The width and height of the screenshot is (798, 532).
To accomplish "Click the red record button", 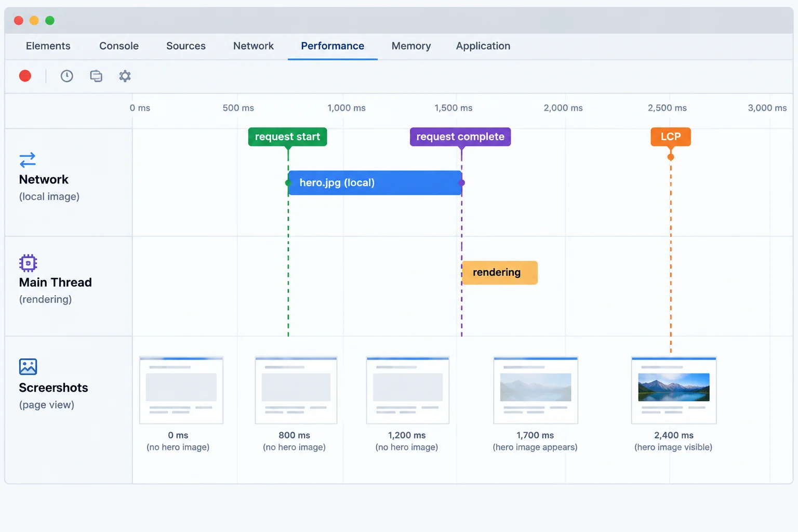I will (25, 76).
